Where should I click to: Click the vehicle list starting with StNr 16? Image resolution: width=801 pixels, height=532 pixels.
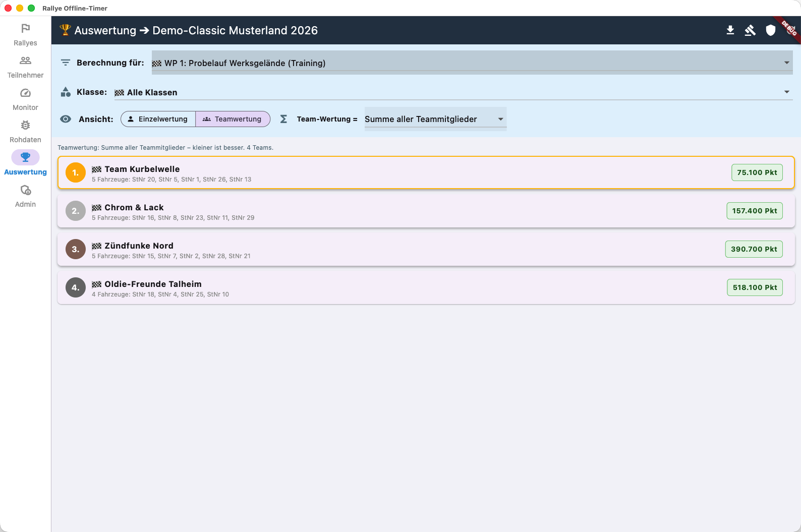pyautogui.click(x=173, y=218)
